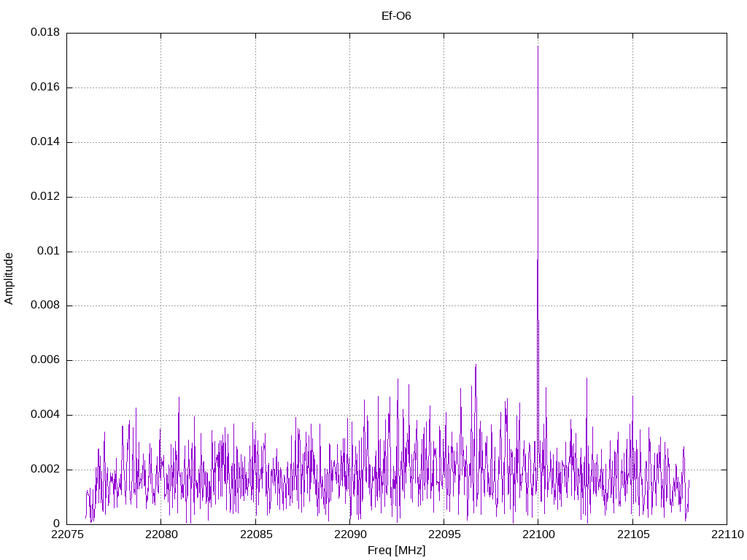Click the x-axis tick label "22105"
This screenshot has height=560, width=747.
(x=633, y=534)
